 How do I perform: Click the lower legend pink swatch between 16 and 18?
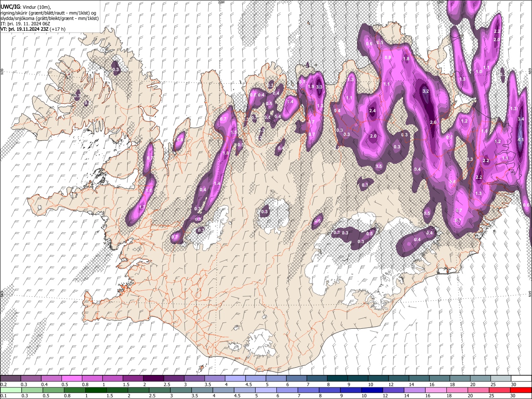click(435, 390)
